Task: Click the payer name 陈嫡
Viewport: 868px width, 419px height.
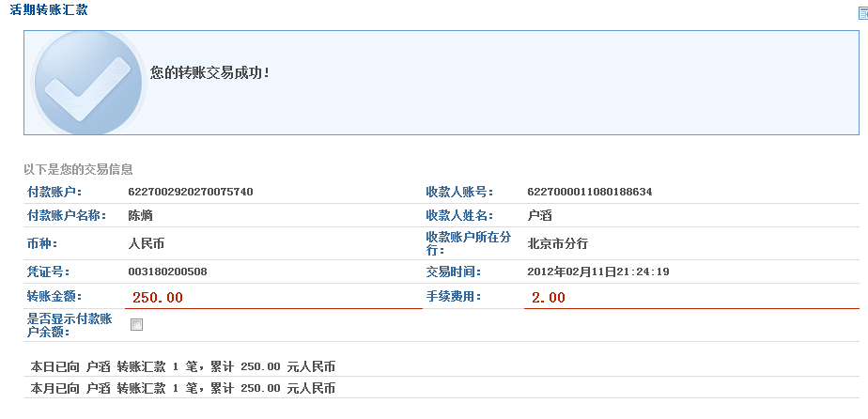Action: click(140, 215)
